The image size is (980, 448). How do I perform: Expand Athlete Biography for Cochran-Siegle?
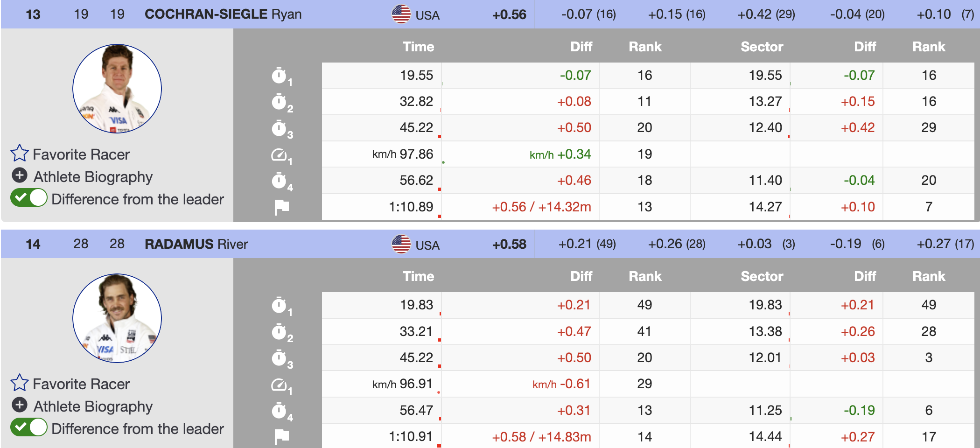pos(20,175)
